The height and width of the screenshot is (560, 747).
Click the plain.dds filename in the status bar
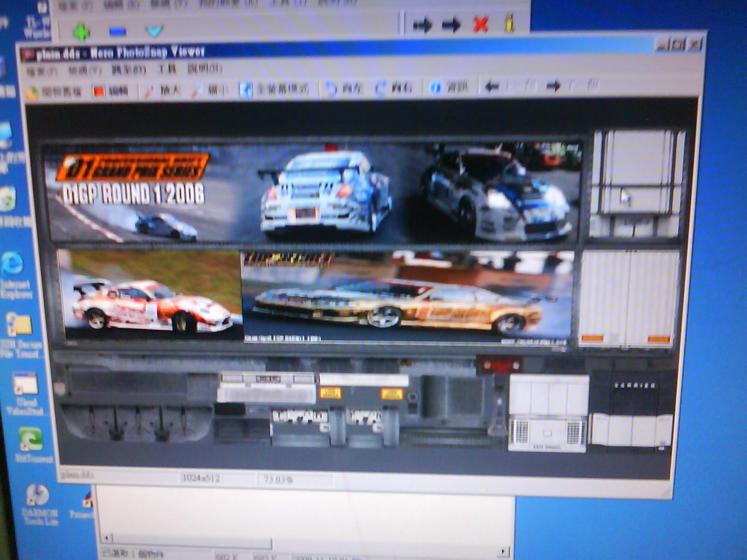point(78,475)
